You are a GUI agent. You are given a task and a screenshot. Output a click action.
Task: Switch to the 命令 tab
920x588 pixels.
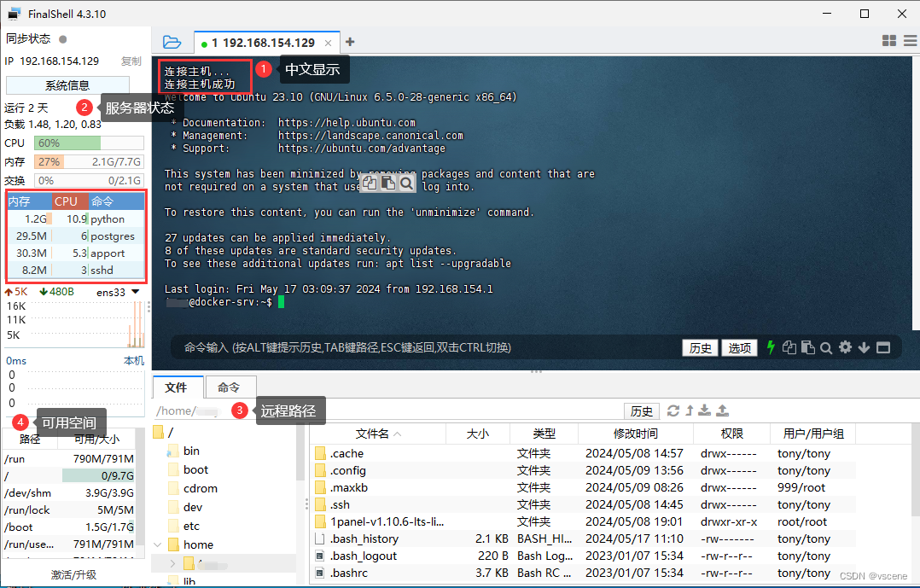(229, 387)
